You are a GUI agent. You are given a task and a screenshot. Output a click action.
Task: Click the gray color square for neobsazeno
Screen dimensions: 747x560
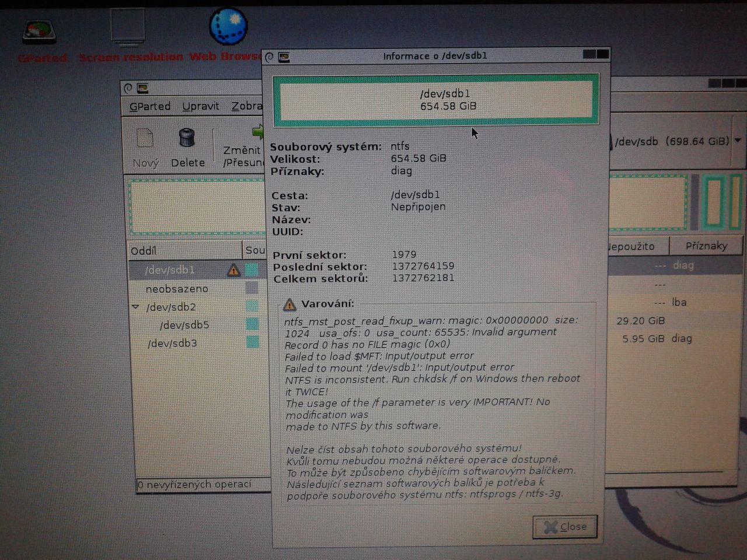(x=252, y=288)
